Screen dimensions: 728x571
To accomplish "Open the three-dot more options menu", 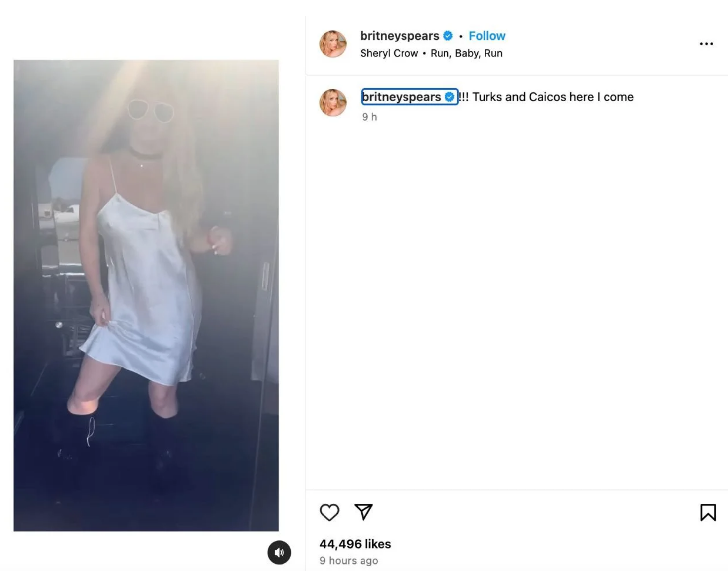I will [706, 44].
